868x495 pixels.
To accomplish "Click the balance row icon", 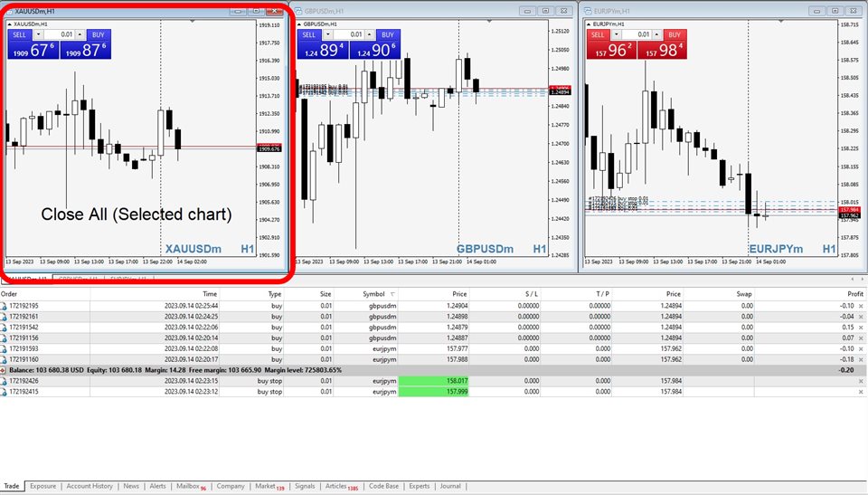I will click(x=4, y=370).
